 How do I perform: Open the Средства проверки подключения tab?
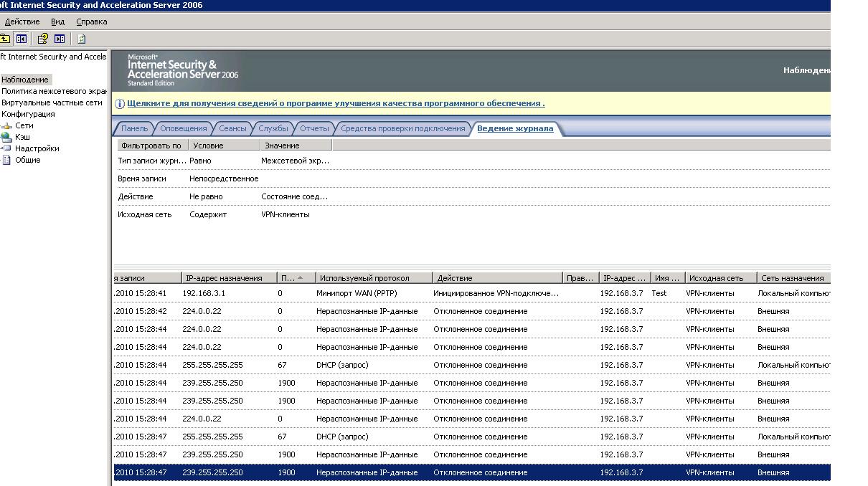402,128
